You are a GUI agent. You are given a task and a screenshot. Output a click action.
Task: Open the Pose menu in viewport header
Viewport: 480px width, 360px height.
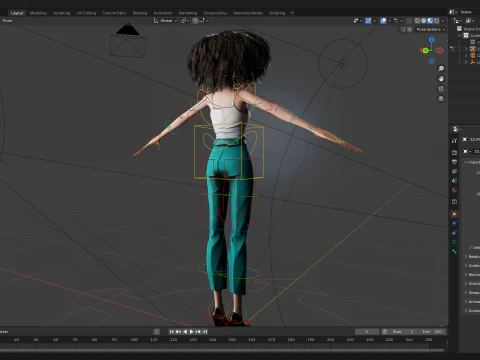(x=7, y=21)
